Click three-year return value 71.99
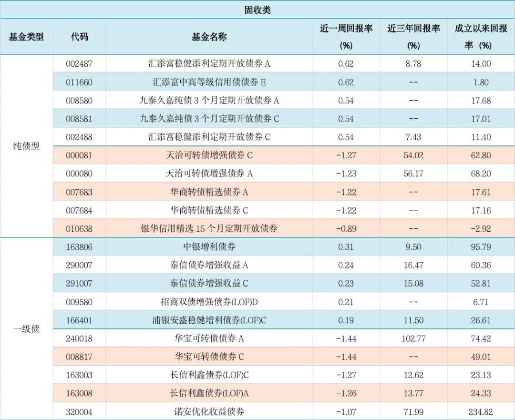Image resolution: width=515 pixels, height=420 pixels. coord(413,412)
